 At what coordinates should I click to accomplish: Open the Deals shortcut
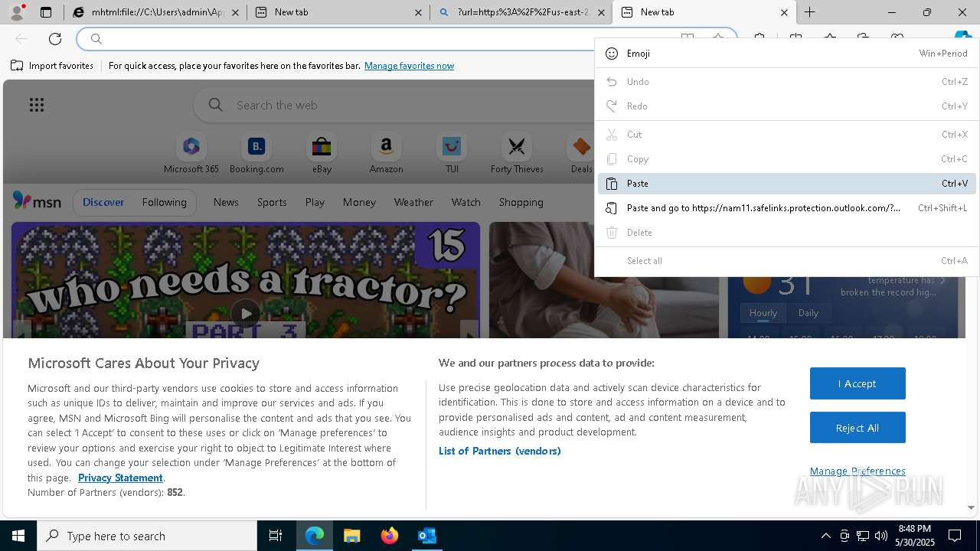(581, 154)
